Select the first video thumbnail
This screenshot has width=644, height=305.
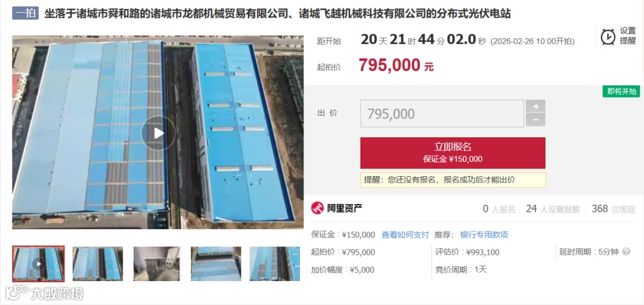click(38, 263)
